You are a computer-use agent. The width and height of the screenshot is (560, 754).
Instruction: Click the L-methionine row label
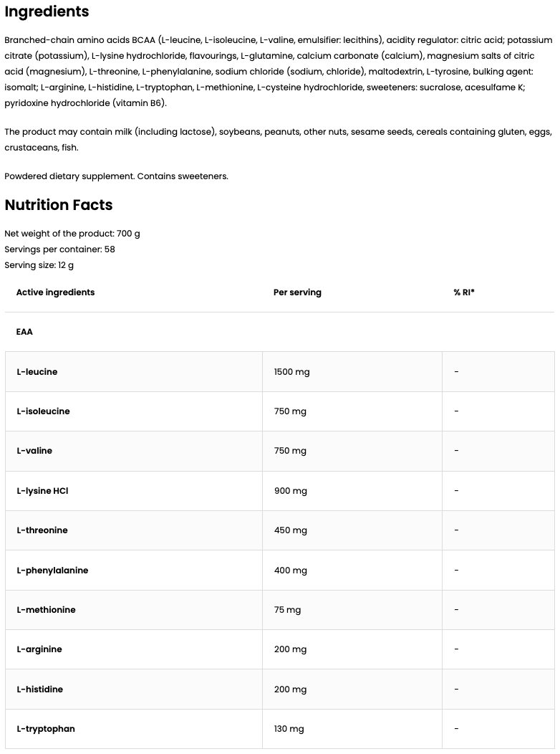(x=46, y=610)
